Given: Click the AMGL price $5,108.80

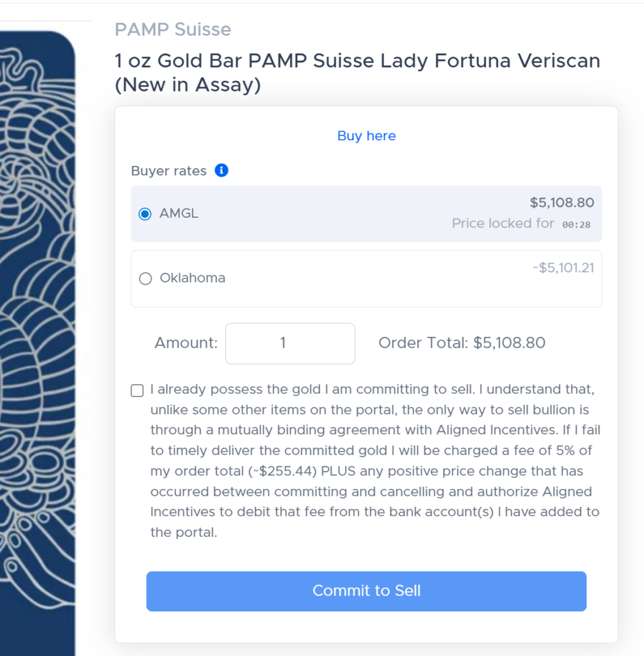Looking at the screenshot, I should 561,203.
